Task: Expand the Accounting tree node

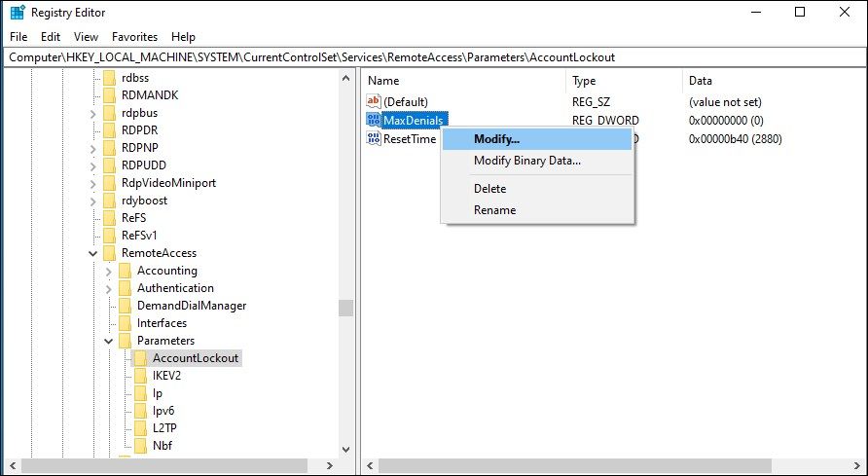Action: click(109, 271)
